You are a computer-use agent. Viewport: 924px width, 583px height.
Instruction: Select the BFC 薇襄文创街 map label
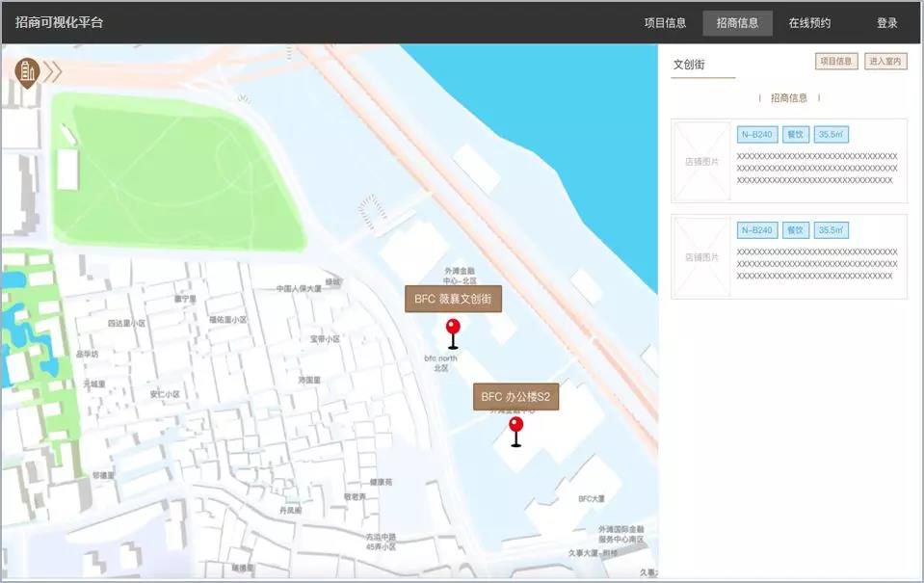(x=453, y=299)
